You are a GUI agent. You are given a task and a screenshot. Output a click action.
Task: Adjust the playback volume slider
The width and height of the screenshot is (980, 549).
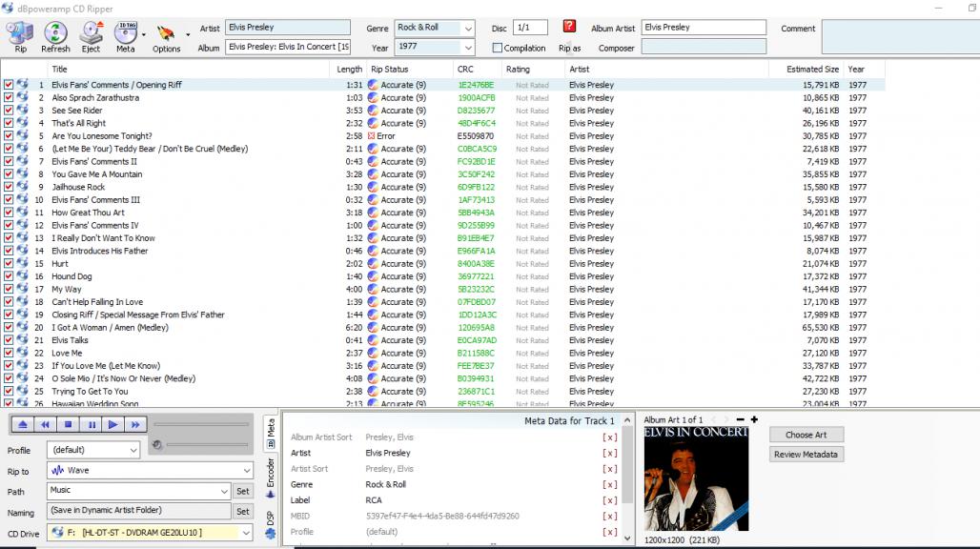[x=205, y=444]
